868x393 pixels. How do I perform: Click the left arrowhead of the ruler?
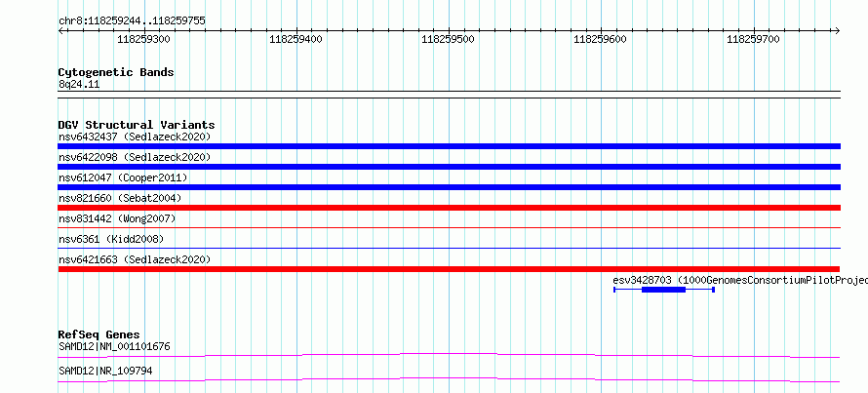(60, 31)
